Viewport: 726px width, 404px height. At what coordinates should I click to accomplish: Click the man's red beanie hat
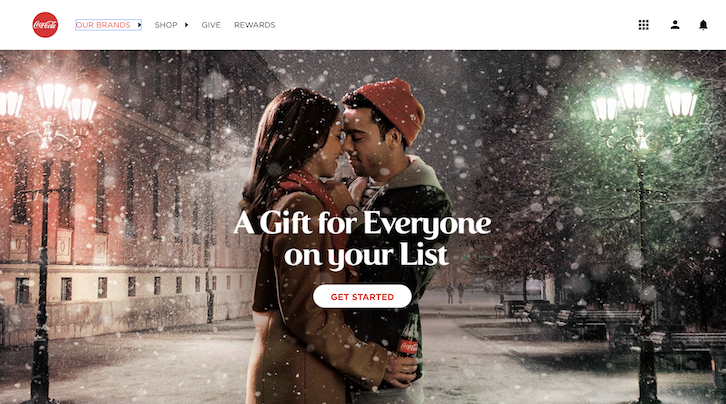tap(393, 108)
